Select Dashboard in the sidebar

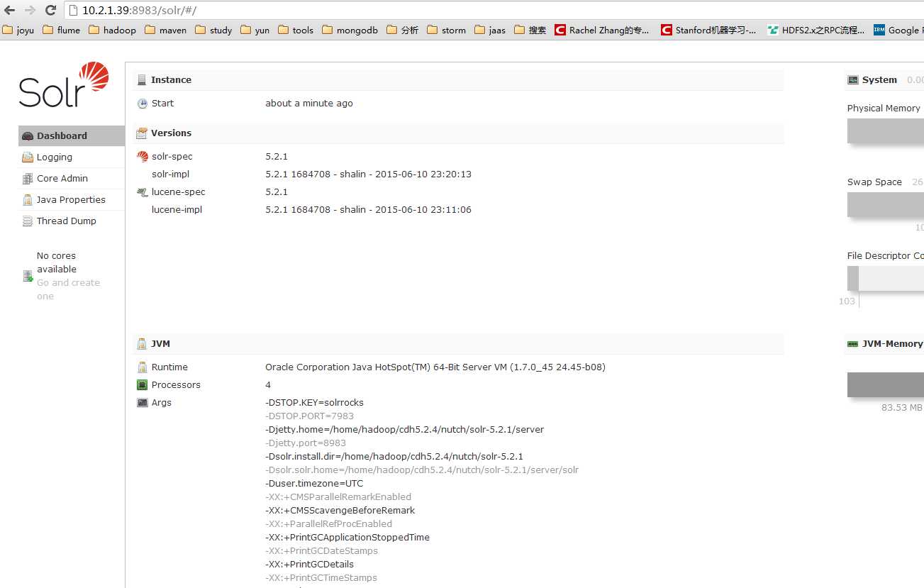[x=72, y=135]
